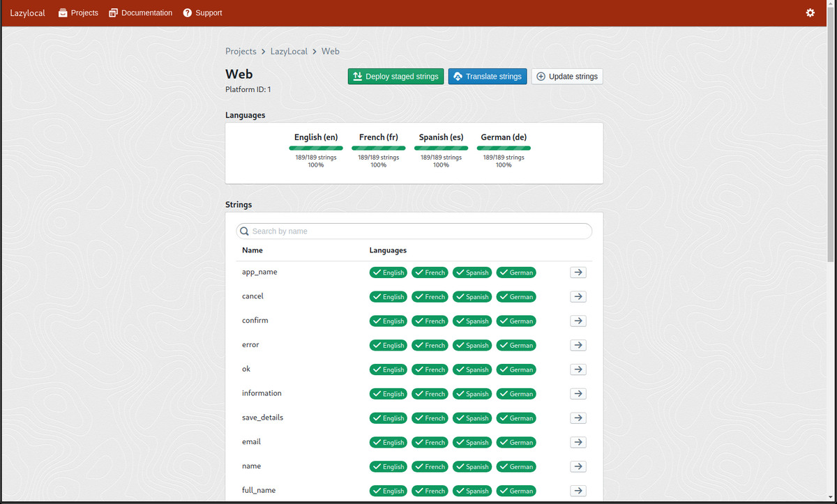Click the Translate strings button
837x504 pixels.
tap(487, 77)
